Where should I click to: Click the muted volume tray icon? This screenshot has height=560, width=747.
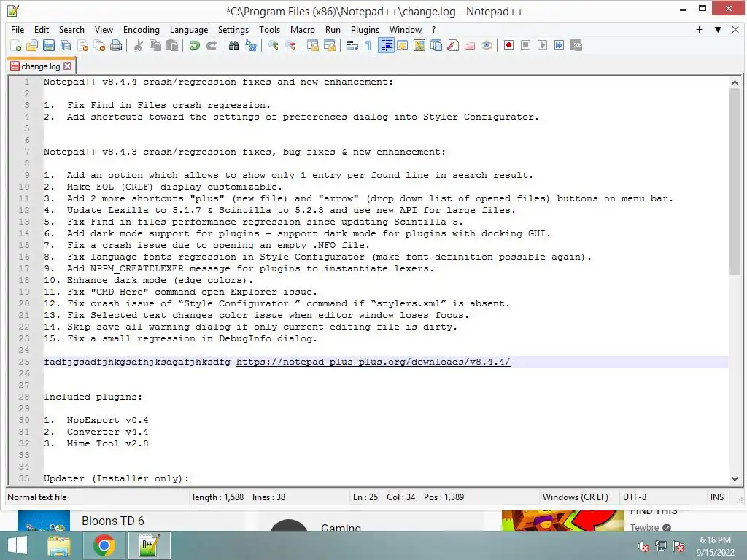pos(643,546)
